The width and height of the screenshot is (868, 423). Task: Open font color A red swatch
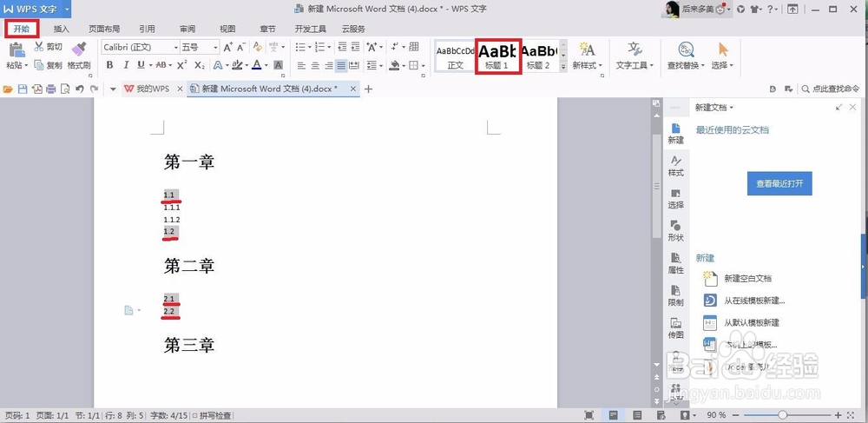(x=256, y=65)
